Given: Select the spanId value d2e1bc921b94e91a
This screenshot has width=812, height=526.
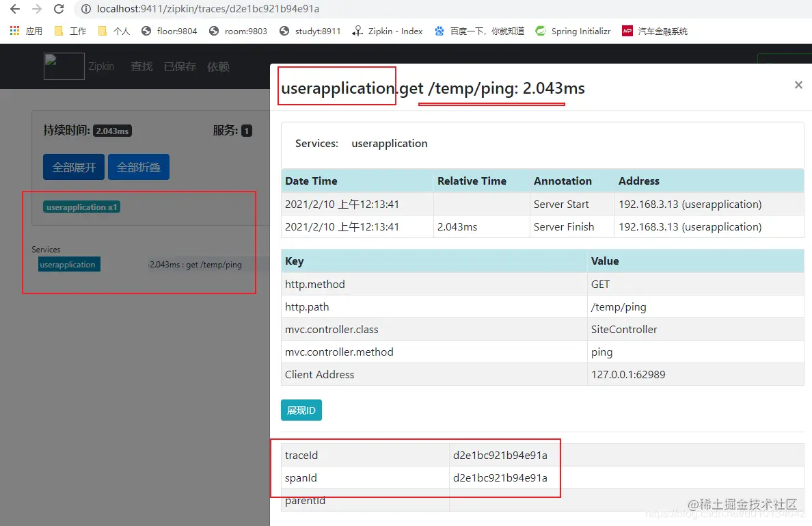Looking at the screenshot, I should pos(500,478).
